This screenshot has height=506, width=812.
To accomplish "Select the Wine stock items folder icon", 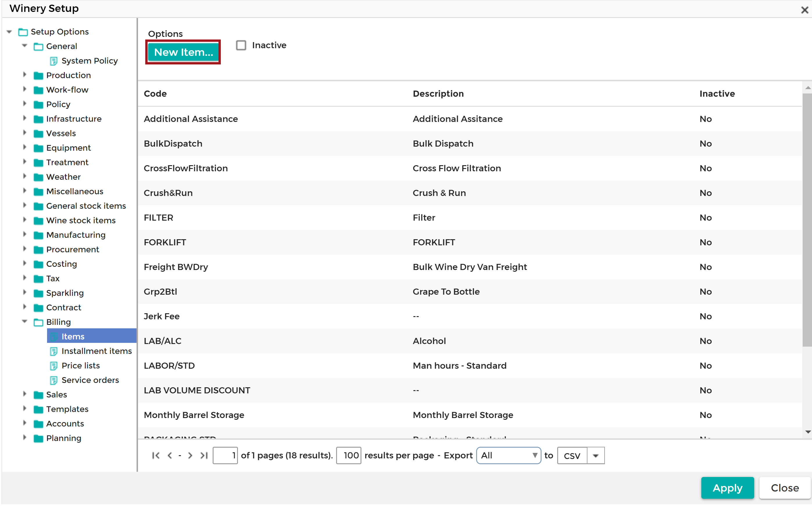I will click(x=39, y=221).
